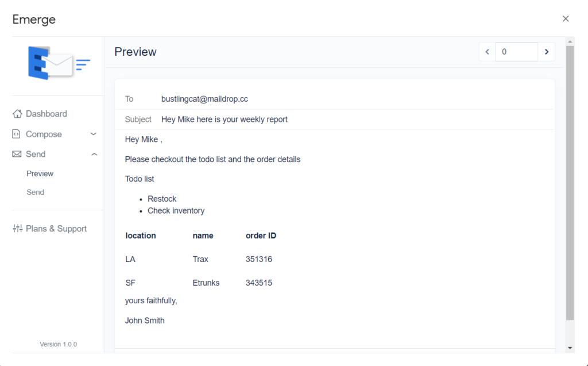Screen dimensions: 588x366
Task: Click the scrollbar up arrow
Action: pyautogui.click(x=570, y=41)
